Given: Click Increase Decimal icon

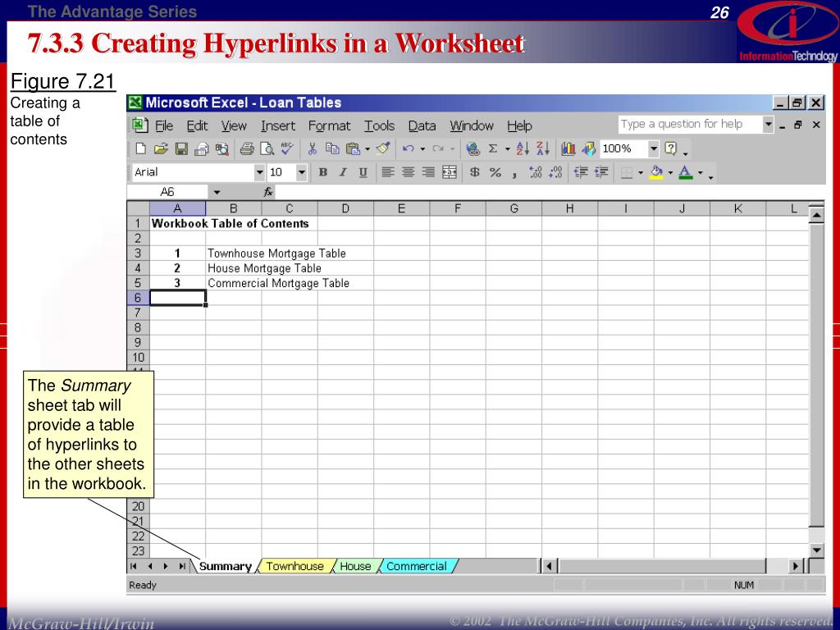Looking at the screenshot, I should 535,172.
